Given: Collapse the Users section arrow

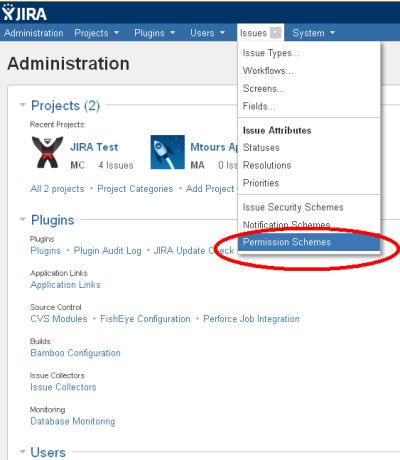Looking at the screenshot, I should 23,452.
